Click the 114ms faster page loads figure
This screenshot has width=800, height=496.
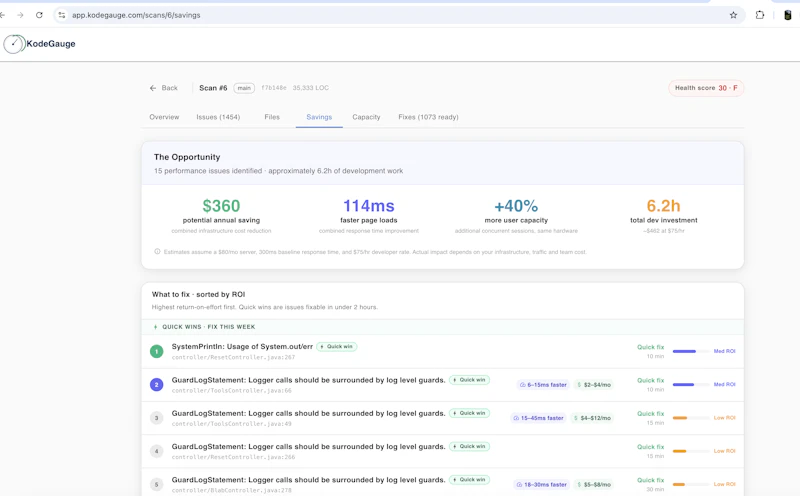click(368, 206)
